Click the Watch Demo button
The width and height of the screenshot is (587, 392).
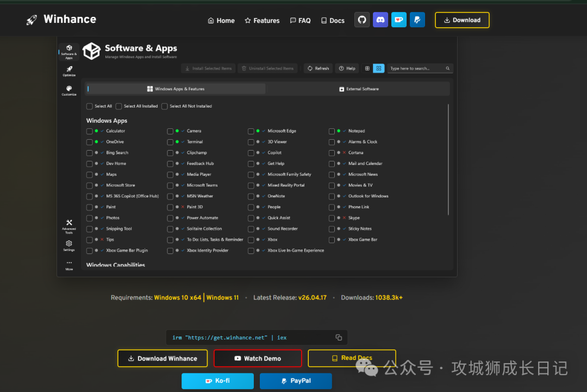coord(258,358)
